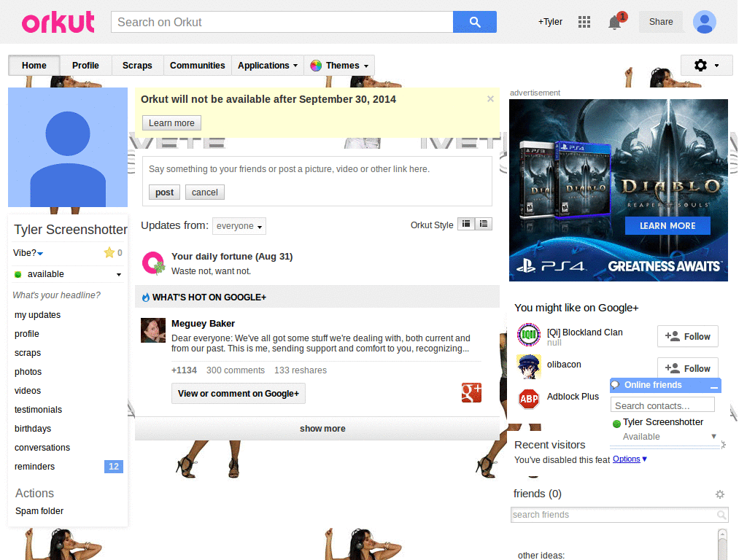The height and width of the screenshot is (560, 747).
Task: Open Meguey Baker's profile photo
Action: pyautogui.click(x=153, y=330)
